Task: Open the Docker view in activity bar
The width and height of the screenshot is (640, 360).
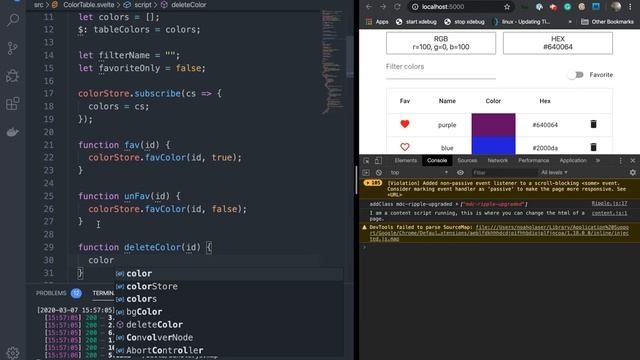Action: point(13,132)
